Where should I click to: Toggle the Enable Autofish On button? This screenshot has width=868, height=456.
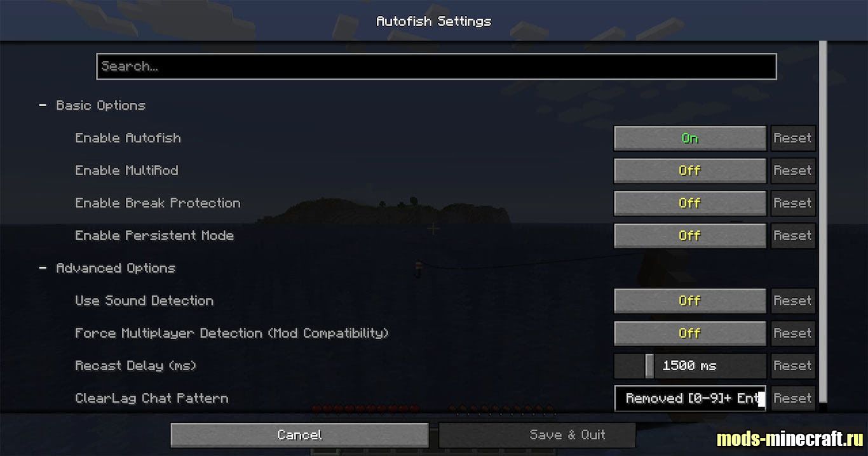click(690, 138)
